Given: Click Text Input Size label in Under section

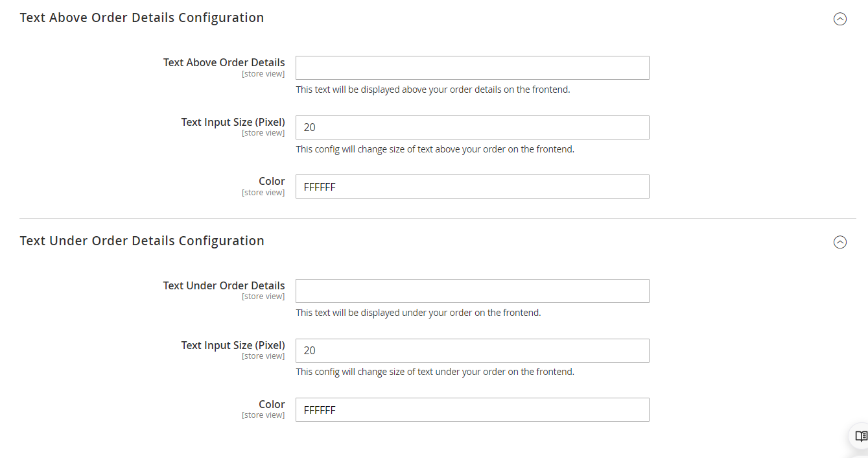Looking at the screenshot, I should 233,346.
